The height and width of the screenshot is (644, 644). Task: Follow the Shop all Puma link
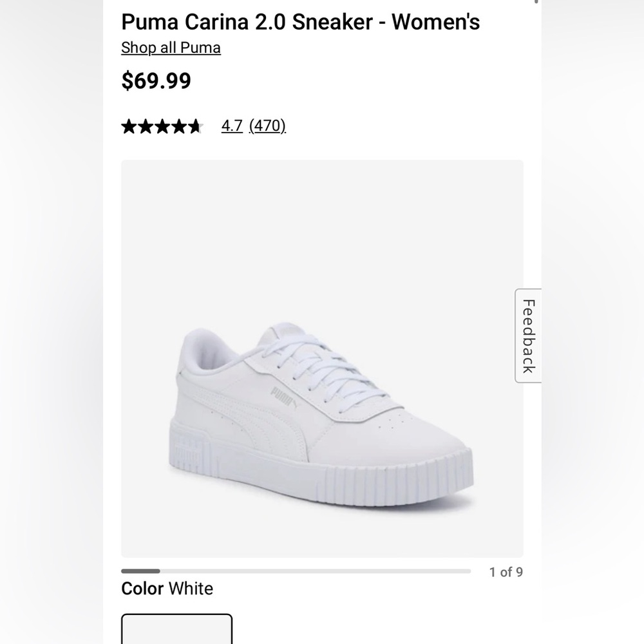pos(170,47)
